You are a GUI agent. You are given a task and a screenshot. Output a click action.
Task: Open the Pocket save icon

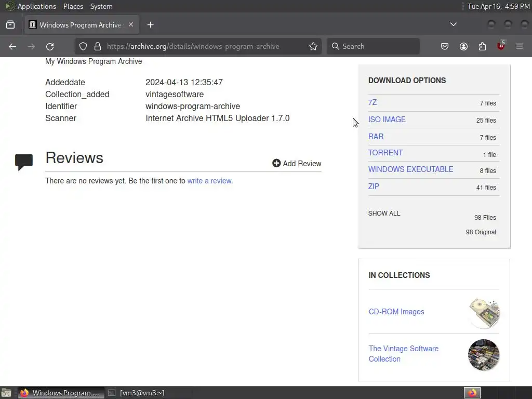coord(445,46)
